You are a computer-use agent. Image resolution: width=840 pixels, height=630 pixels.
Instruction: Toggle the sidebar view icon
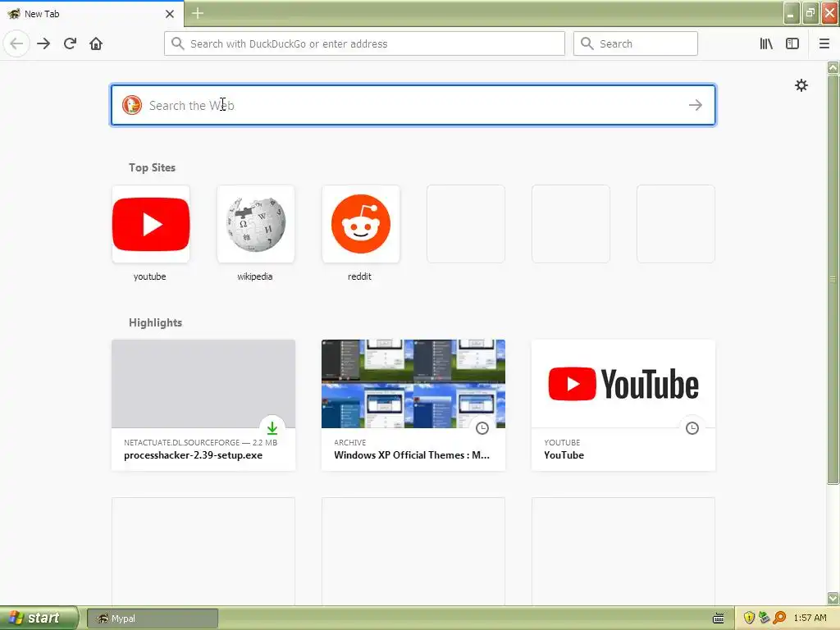tap(792, 43)
